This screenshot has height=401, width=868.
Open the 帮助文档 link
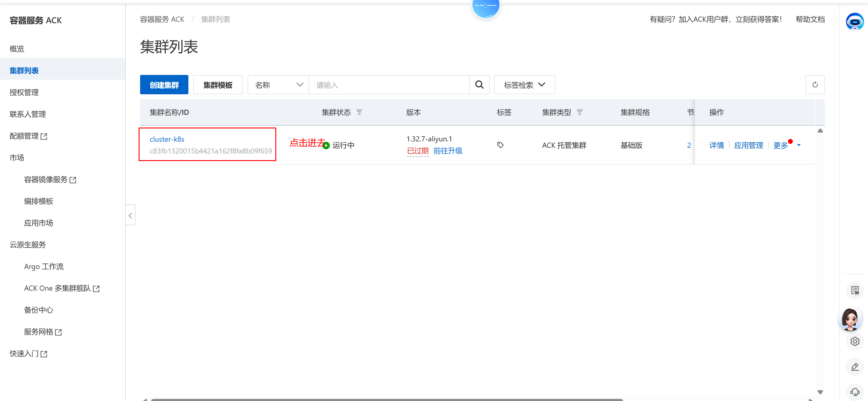pos(810,19)
